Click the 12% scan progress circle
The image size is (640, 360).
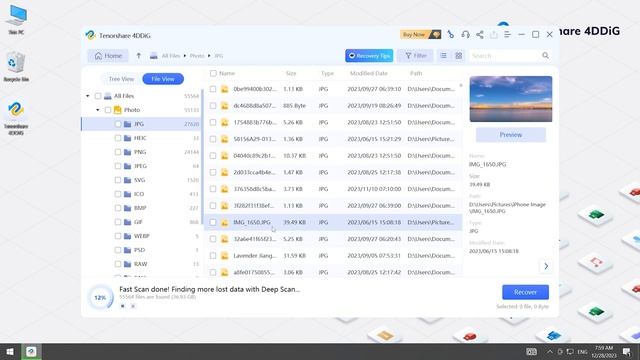coord(100,298)
